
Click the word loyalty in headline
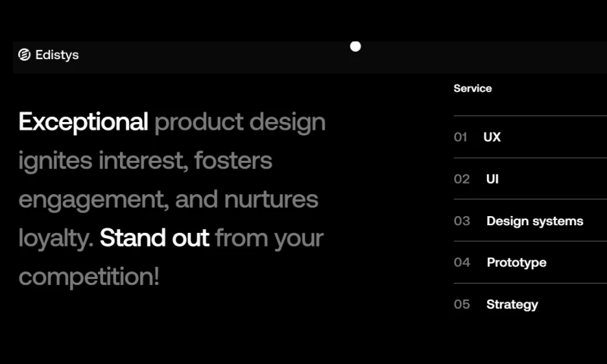[x=55, y=237]
